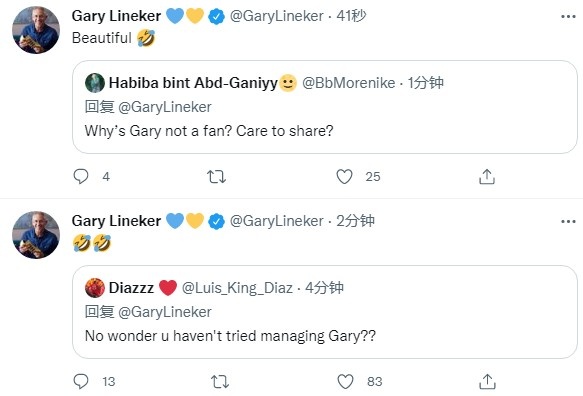Retweet the "Beautiful" tweet
583x396 pixels.
tap(216, 177)
